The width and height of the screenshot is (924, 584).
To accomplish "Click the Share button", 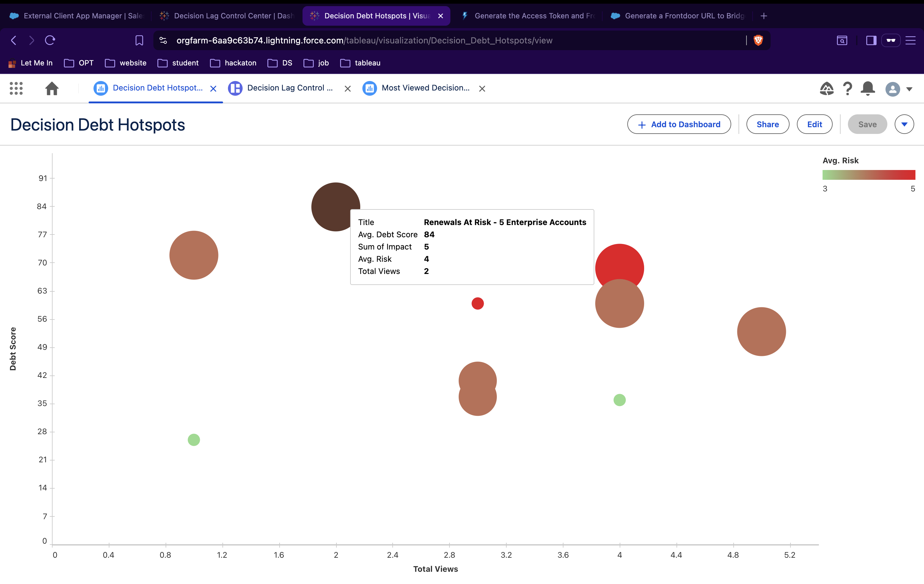I will coord(768,124).
